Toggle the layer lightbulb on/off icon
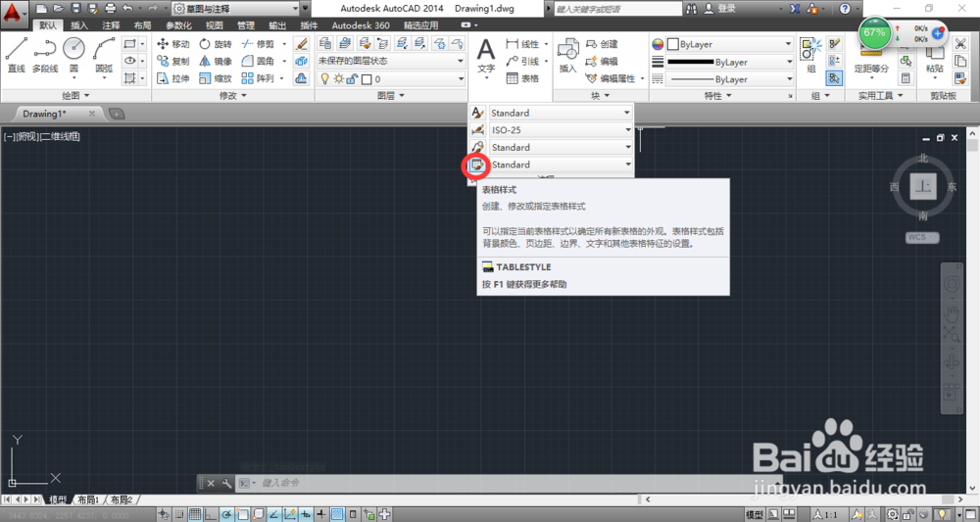Screen dimensions: 980x522 [x=324, y=79]
